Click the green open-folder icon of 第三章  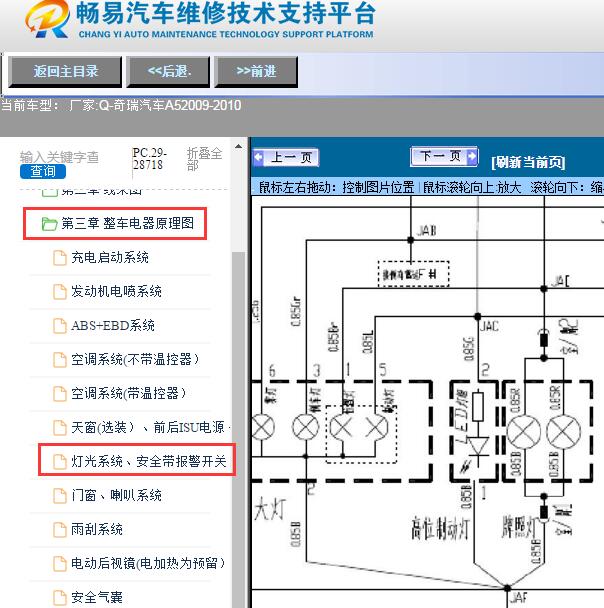(x=49, y=224)
